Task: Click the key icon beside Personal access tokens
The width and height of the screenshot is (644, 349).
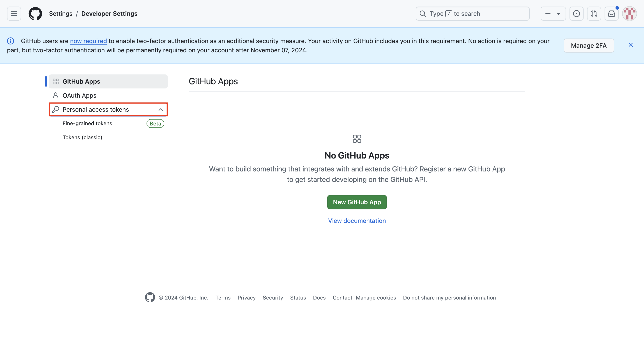Action: click(x=55, y=109)
